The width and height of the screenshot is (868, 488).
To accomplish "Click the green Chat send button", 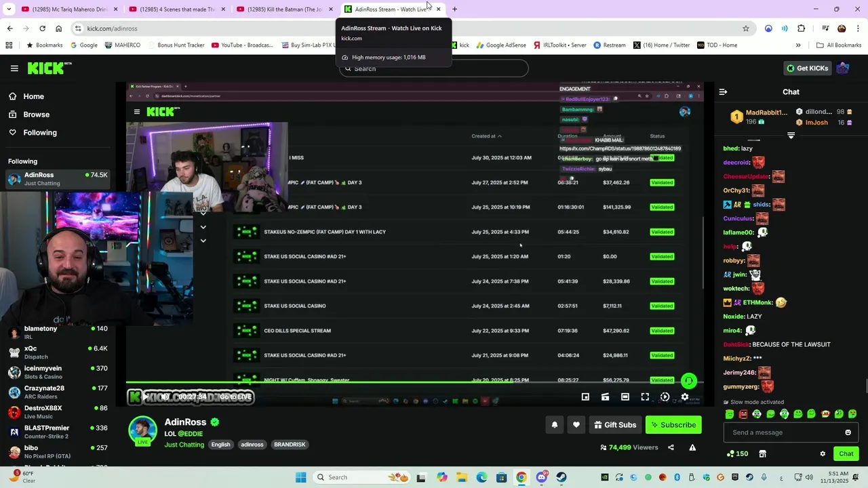I will click(846, 453).
